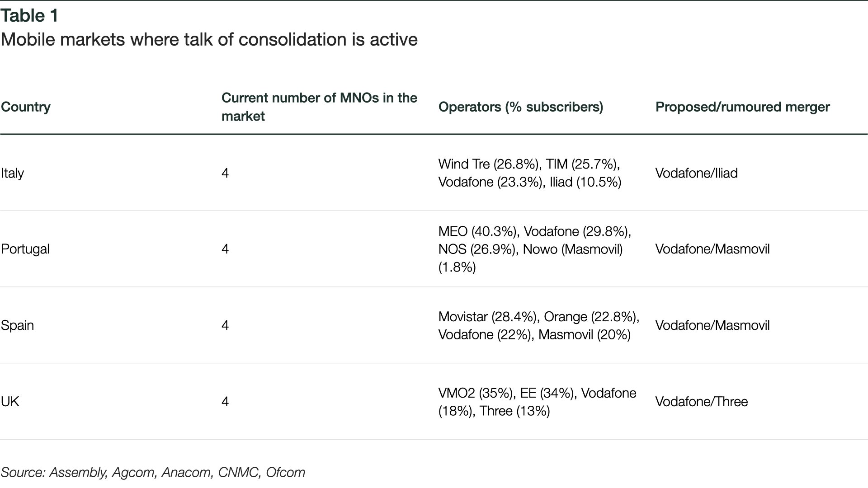
Task: Click Vodafone/Masmovil in the Spain row
Action: pos(712,325)
